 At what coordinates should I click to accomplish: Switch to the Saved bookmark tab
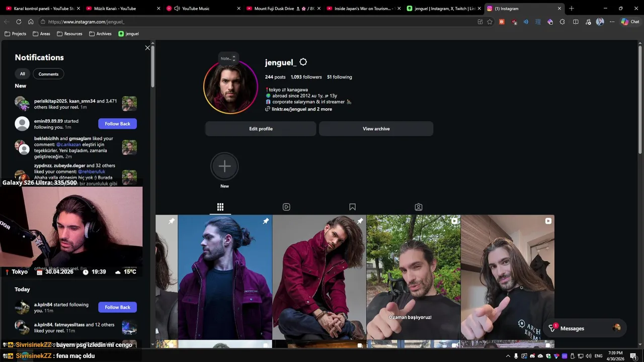tap(352, 207)
